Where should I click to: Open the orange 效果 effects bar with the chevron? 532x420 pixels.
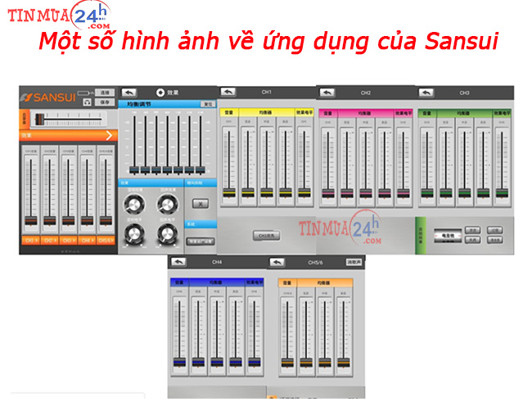click(69, 135)
